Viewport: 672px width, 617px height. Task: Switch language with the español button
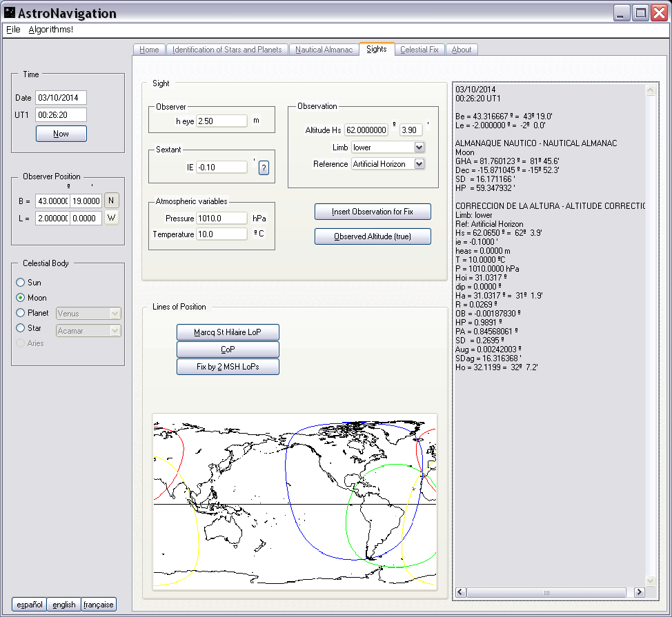pos(29,605)
